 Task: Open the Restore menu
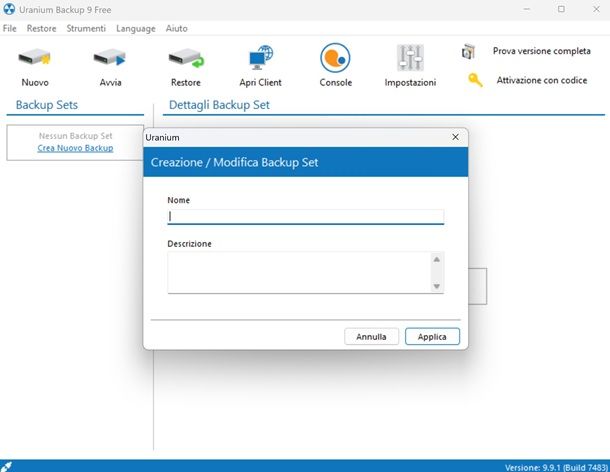pyautogui.click(x=41, y=28)
